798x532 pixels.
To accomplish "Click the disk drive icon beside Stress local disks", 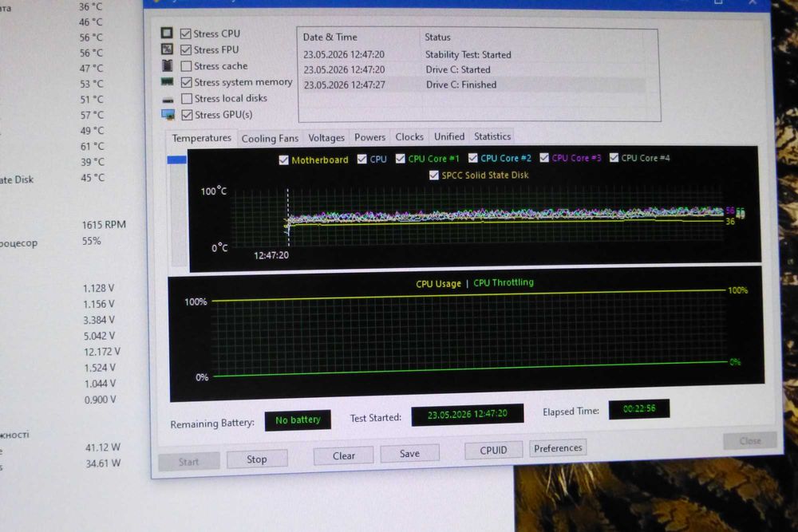I will [168, 100].
